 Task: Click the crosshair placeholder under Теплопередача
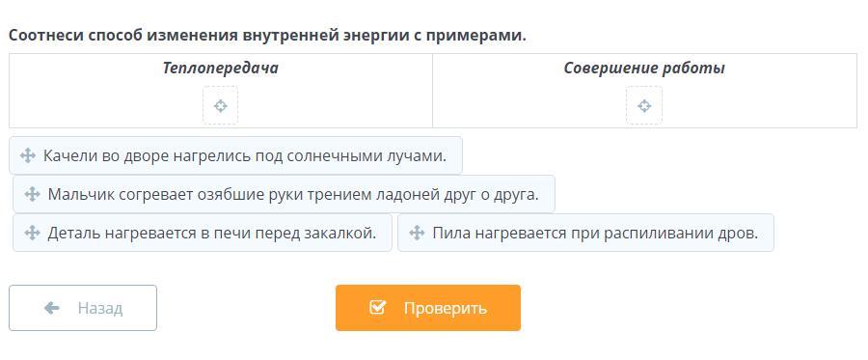(220, 105)
